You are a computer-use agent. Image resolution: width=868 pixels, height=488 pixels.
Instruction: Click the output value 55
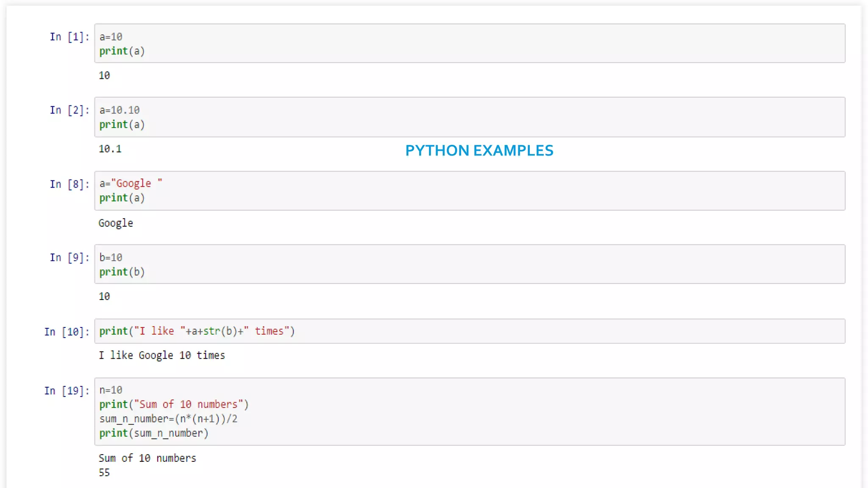click(104, 473)
